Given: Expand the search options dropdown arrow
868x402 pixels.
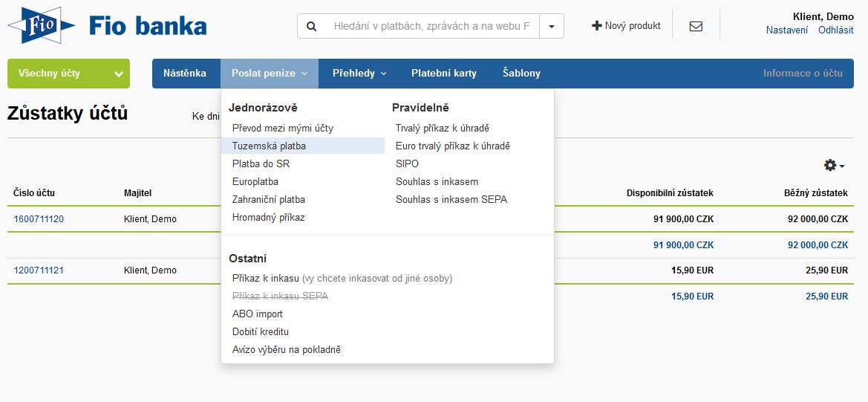Looking at the screenshot, I should coord(552,26).
